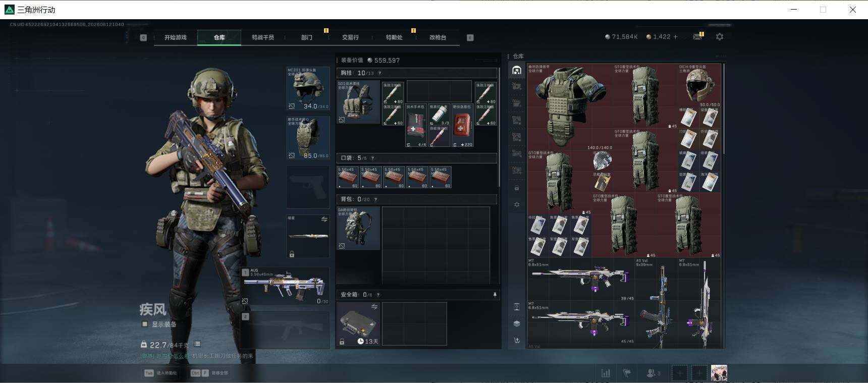Show help for 胸挂 capacity
The width and height of the screenshot is (868, 383).
pyautogui.click(x=379, y=73)
